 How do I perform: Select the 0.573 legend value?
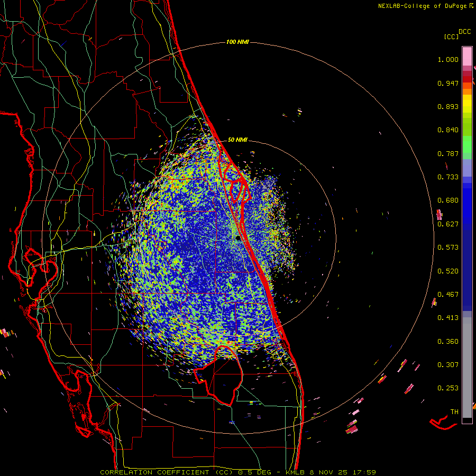(x=448, y=248)
